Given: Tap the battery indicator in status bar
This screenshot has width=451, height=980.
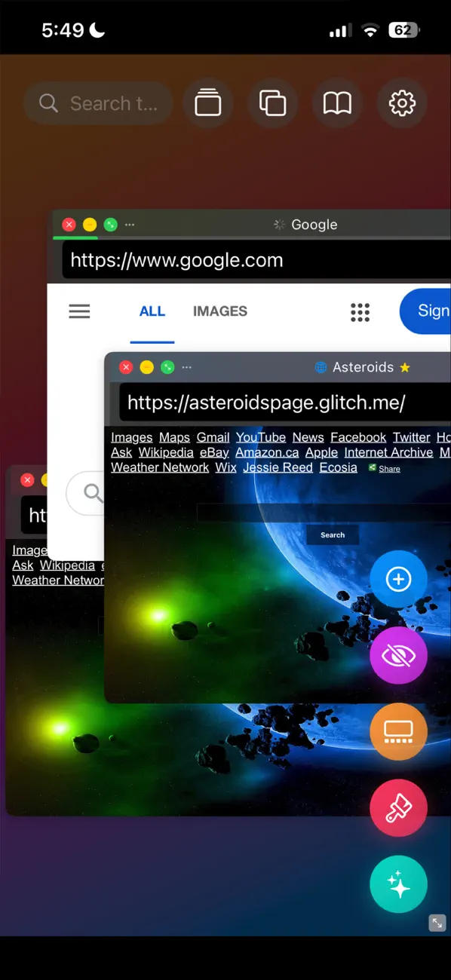Looking at the screenshot, I should [403, 30].
